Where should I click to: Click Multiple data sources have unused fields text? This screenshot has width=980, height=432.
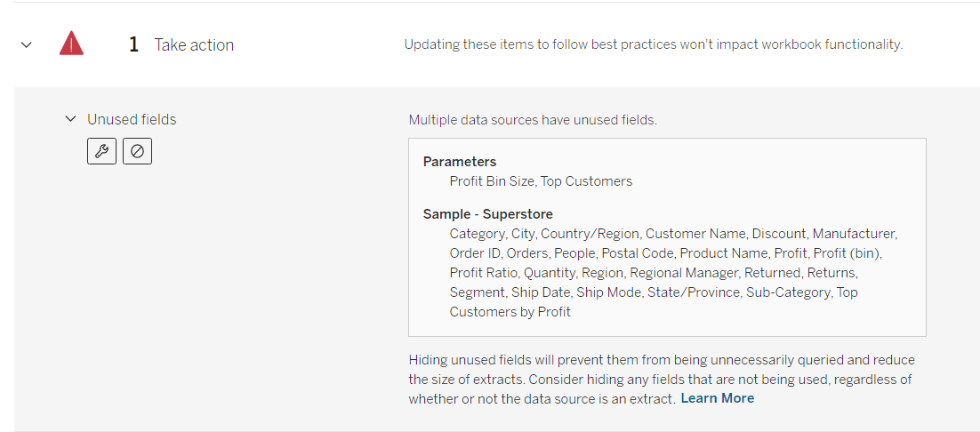pos(533,119)
